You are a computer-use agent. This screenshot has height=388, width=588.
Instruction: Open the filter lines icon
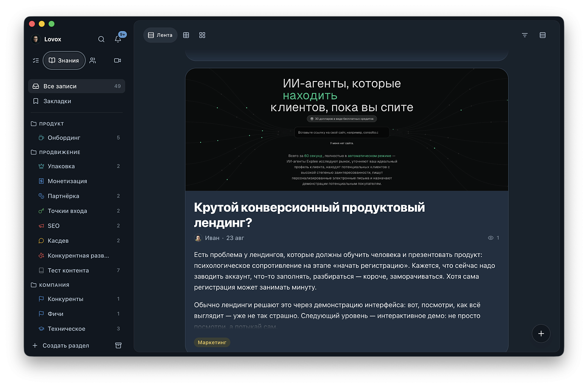point(525,35)
